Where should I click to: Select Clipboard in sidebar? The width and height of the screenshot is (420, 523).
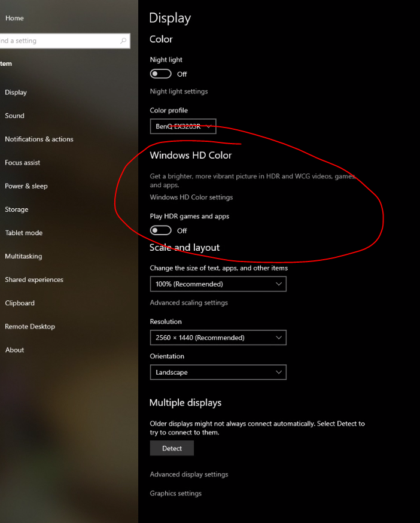click(20, 303)
